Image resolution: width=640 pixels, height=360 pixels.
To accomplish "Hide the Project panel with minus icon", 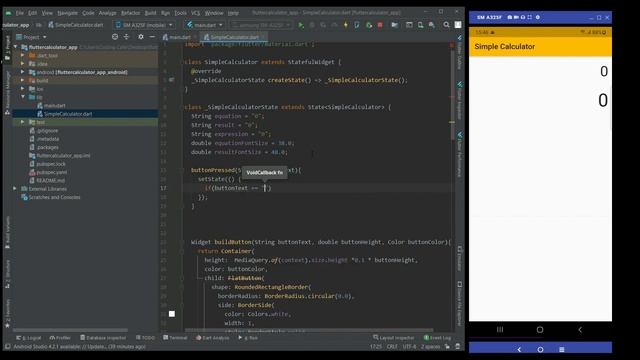I will (152, 37).
